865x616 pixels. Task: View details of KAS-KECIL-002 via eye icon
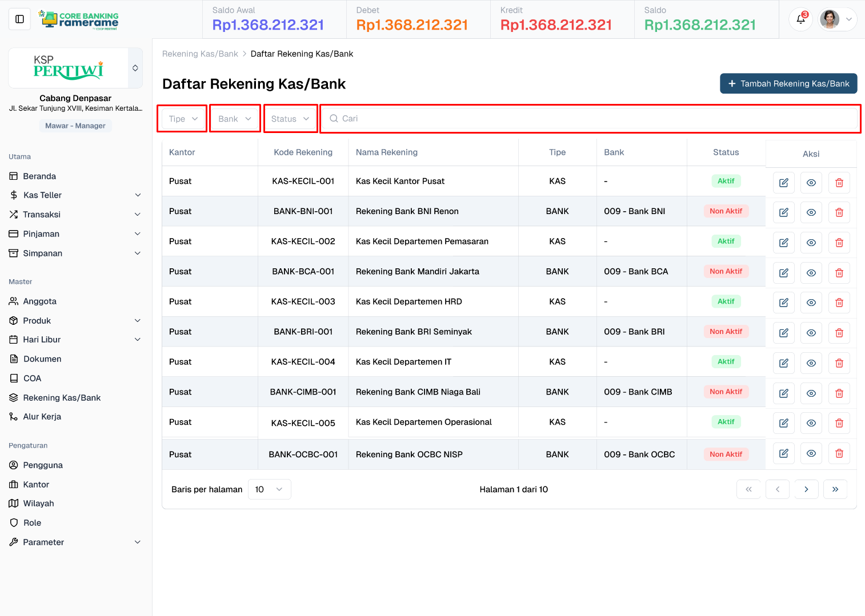[811, 243]
